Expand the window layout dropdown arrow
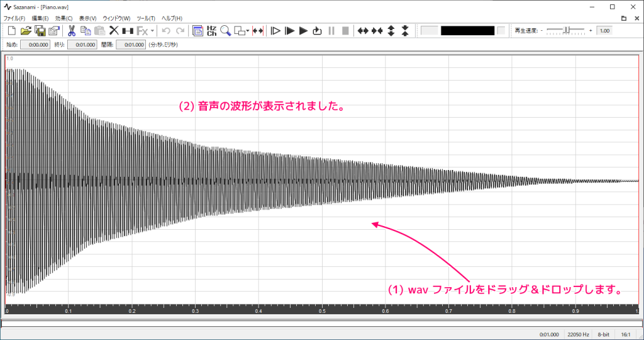This screenshot has width=644, height=340. tap(248, 30)
